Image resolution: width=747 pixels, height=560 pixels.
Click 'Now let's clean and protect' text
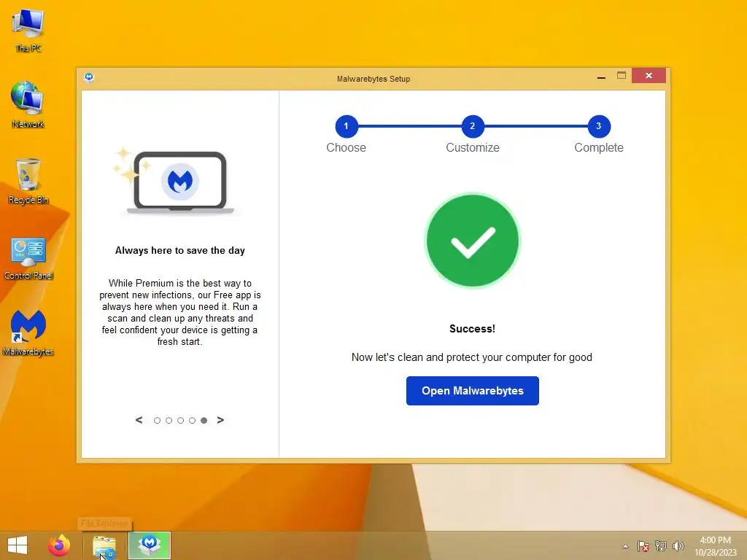click(472, 357)
